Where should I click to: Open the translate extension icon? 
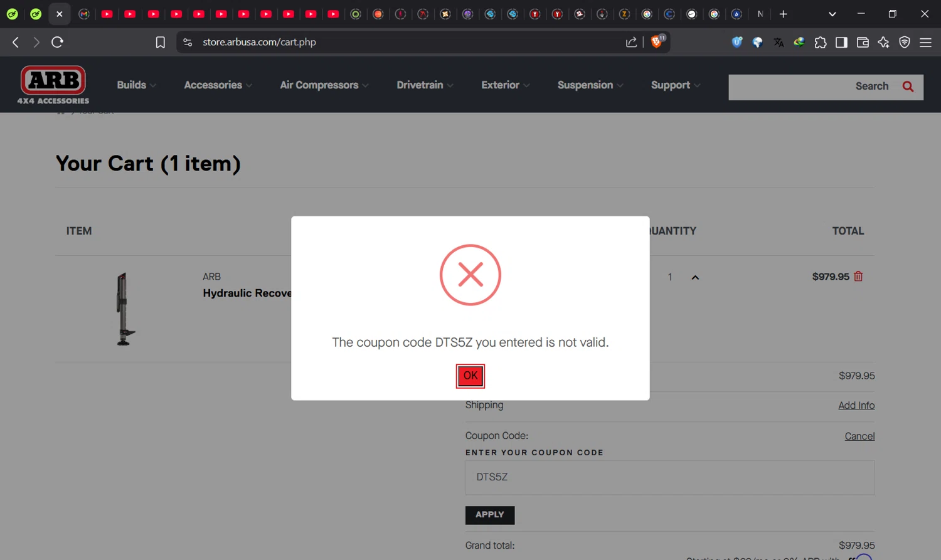779,42
